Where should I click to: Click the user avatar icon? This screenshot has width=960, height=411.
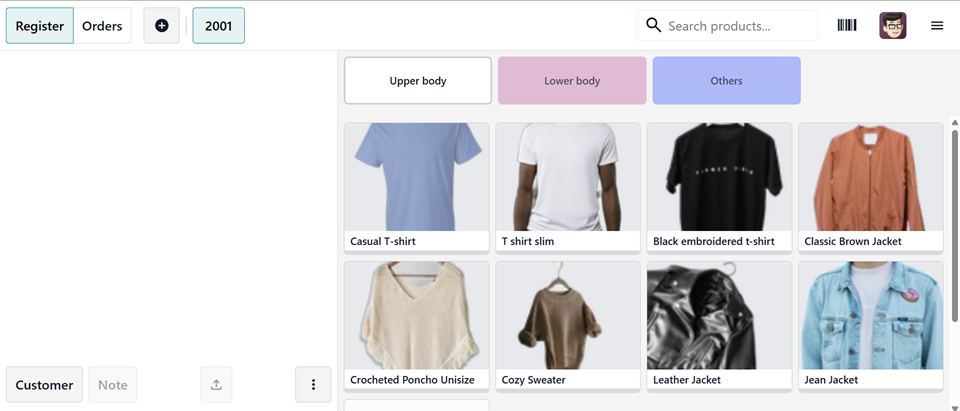click(893, 26)
